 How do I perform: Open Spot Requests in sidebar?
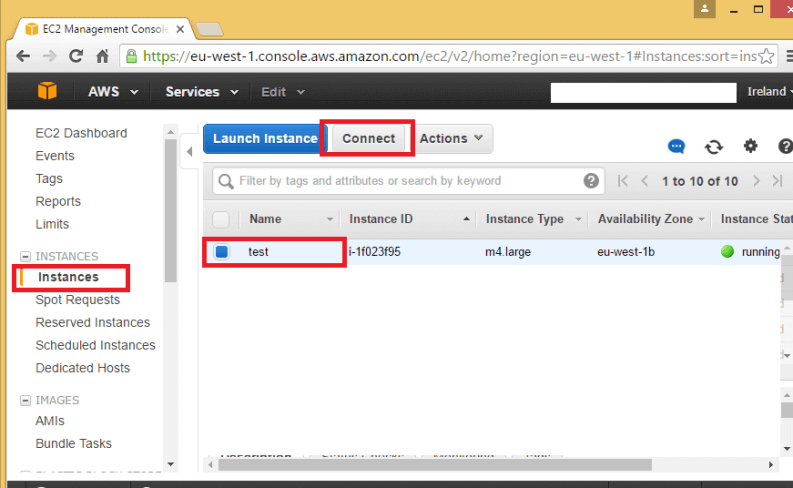tap(77, 300)
